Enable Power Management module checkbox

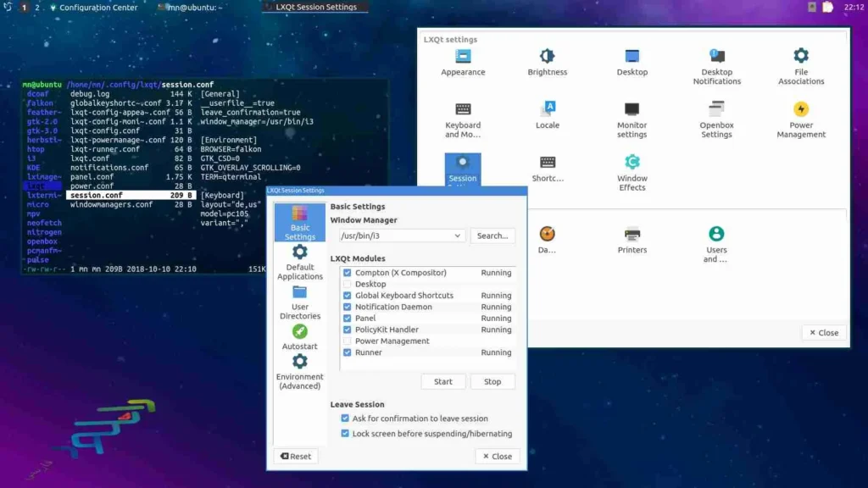click(x=347, y=341)
